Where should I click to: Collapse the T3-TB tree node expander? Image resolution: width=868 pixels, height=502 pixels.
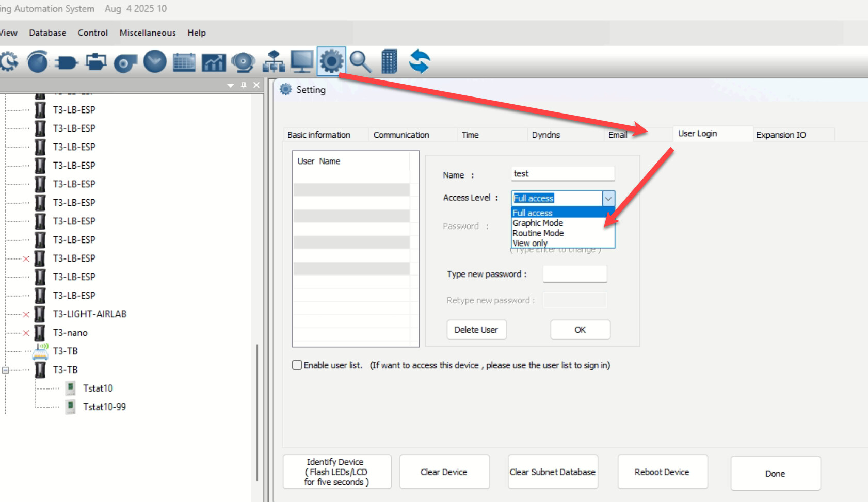(x=5, y=370)
